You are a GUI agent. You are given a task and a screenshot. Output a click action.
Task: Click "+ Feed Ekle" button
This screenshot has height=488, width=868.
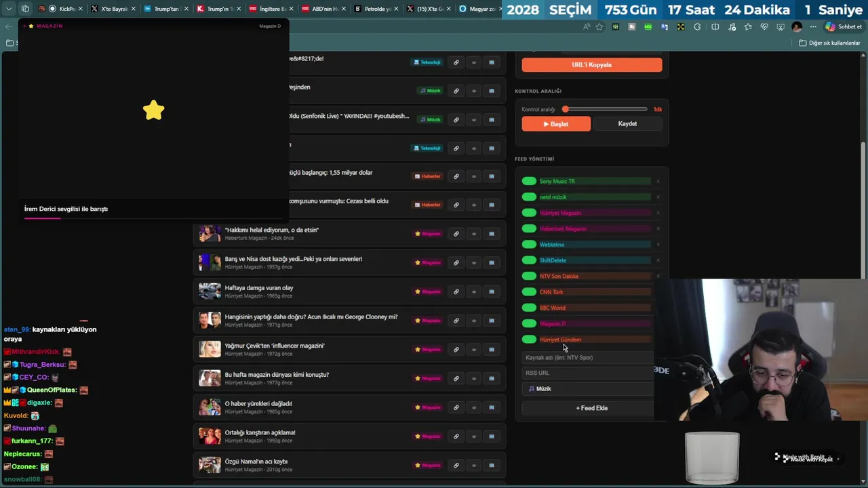[x=588, y=408]
